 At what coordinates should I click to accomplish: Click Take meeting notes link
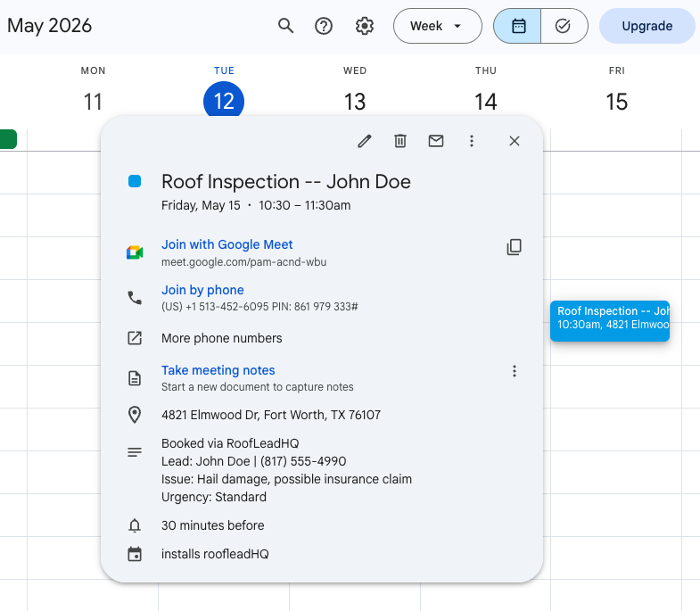pyautogui.click(x=218, y=370)
